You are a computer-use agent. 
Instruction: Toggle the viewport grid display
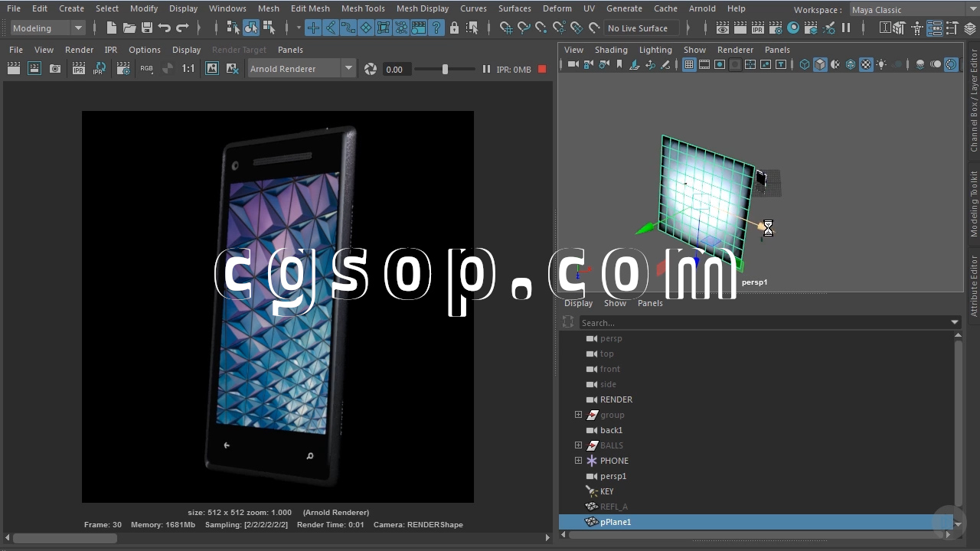689,65
